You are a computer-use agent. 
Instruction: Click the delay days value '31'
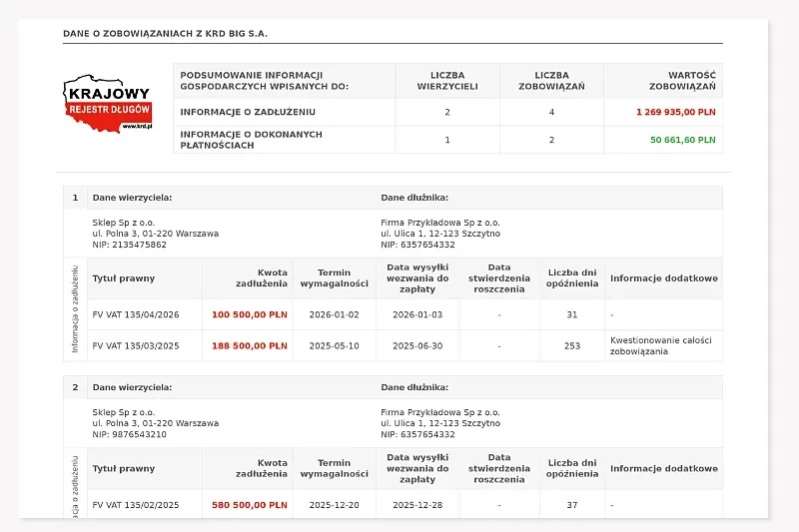pos(572,314)
